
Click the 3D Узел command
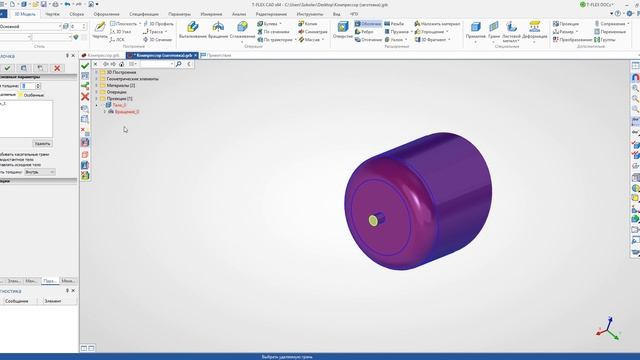[x=121, y=31]
